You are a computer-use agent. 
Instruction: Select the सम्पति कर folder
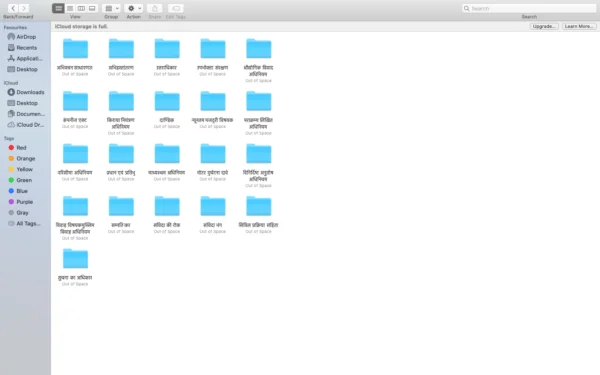tap(121, 206)
